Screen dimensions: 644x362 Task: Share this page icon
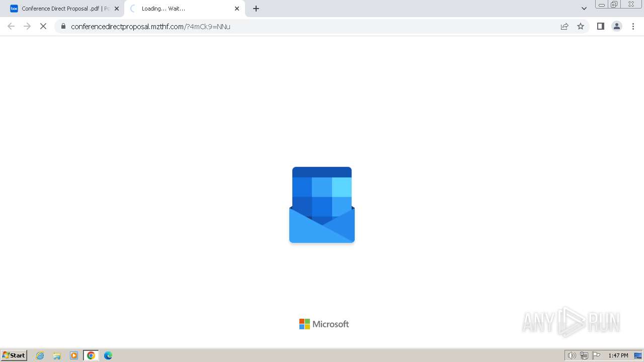565,26
